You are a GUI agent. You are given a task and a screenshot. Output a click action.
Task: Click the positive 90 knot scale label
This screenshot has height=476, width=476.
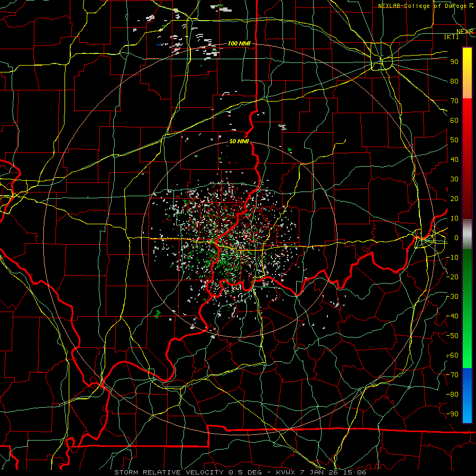tap(454, 62)
